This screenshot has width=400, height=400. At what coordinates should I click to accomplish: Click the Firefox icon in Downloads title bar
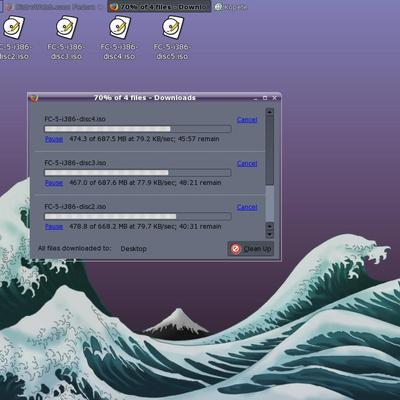pos(34,98)
